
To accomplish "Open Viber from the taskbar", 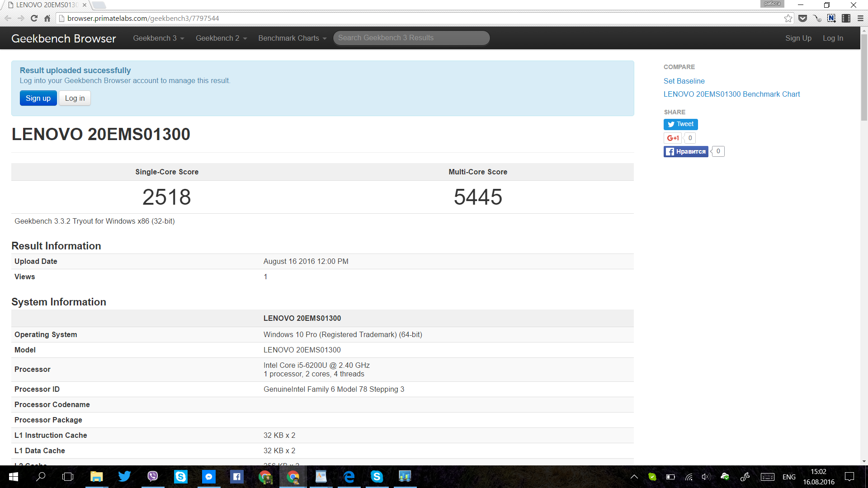I will coord(153,477).
